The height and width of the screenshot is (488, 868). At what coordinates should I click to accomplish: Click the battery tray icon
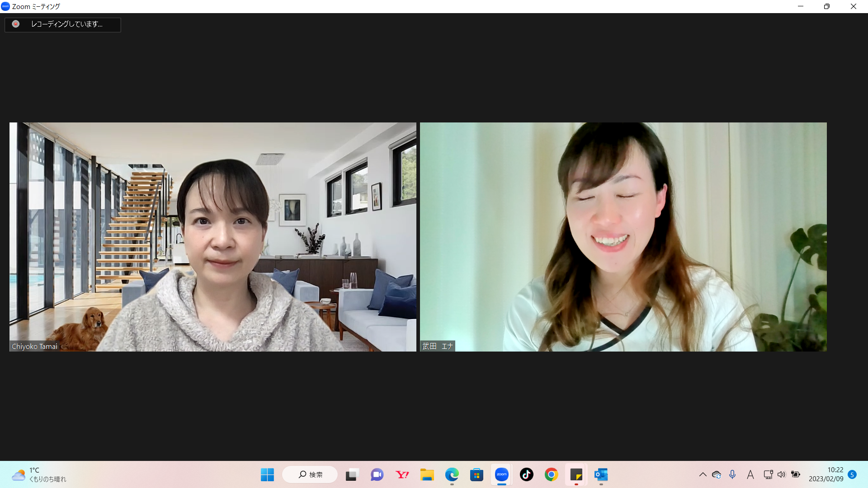coord(796,474)
